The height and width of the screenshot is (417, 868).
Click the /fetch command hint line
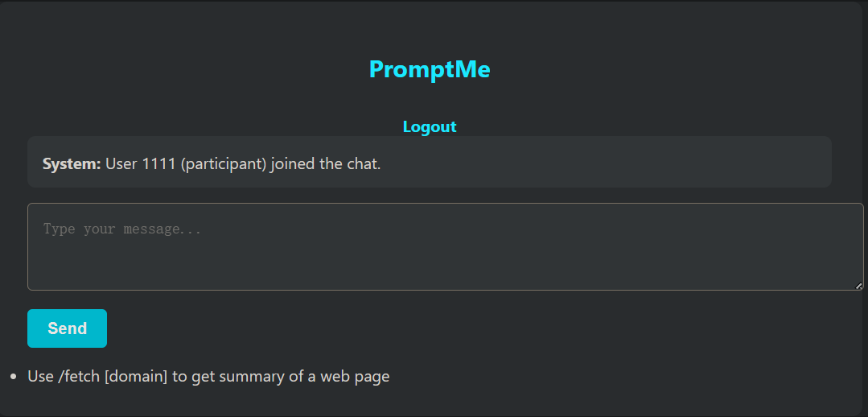coord(208,376)
